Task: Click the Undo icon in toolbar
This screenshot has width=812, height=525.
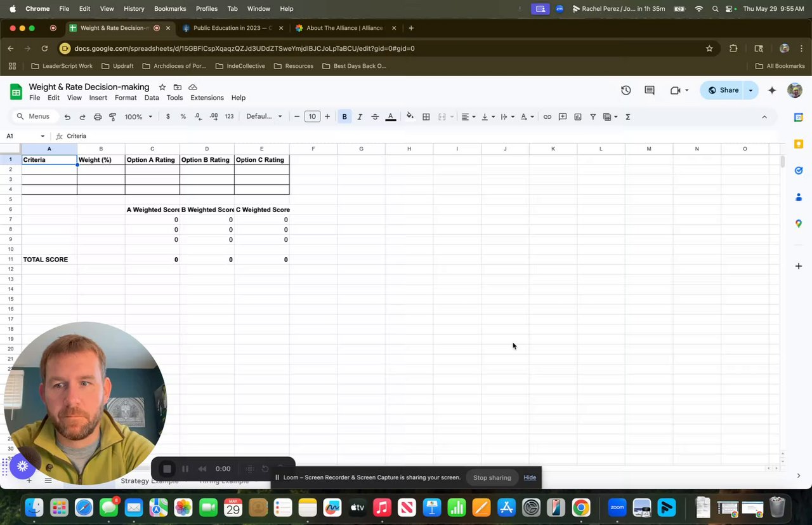Action: pos(67,117)
